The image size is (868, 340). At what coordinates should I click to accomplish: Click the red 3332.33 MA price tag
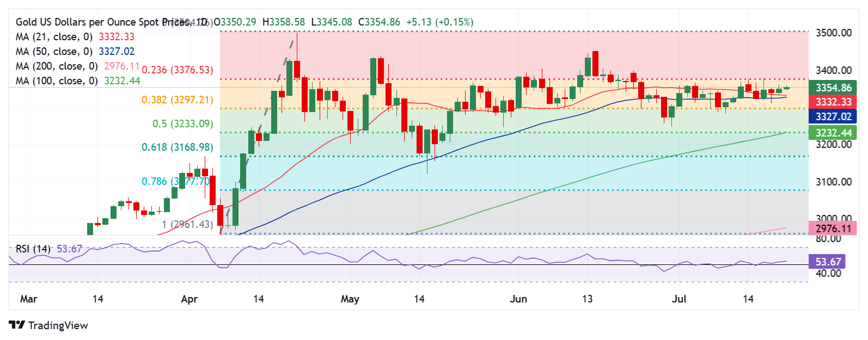(x=833, y=102)
